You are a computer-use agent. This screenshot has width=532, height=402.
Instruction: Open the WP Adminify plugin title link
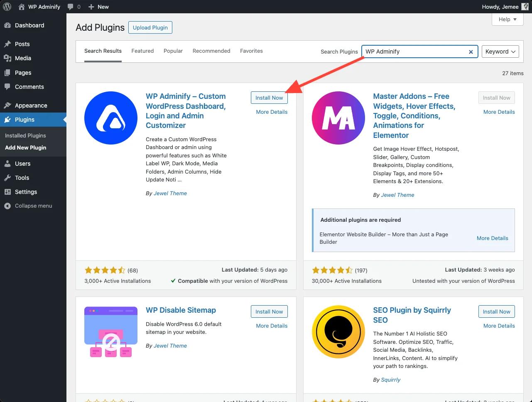click(x=186, y=111)
